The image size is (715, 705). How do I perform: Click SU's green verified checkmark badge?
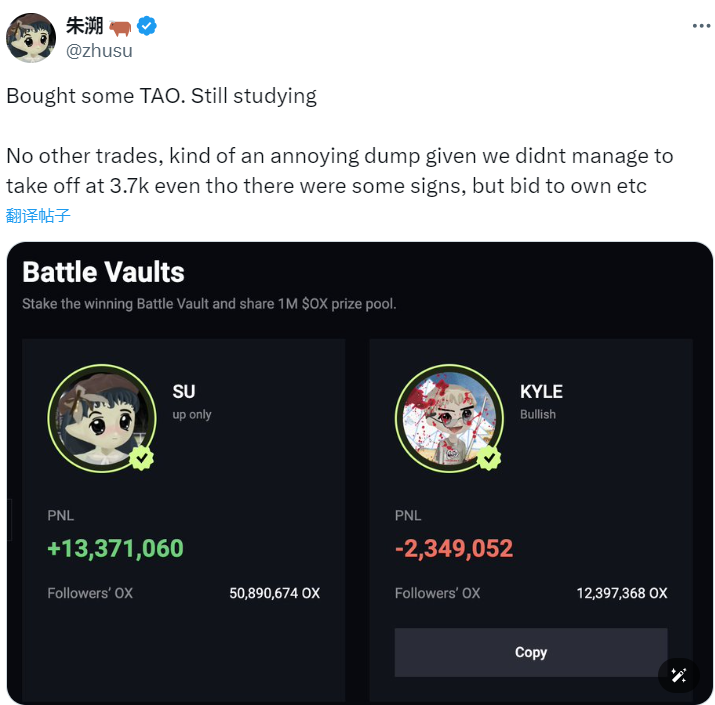pyautogui.click(x=142, y=458)
